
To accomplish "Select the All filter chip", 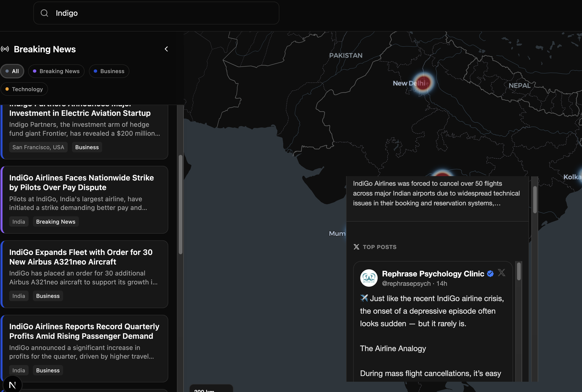I will click(12, 71).
